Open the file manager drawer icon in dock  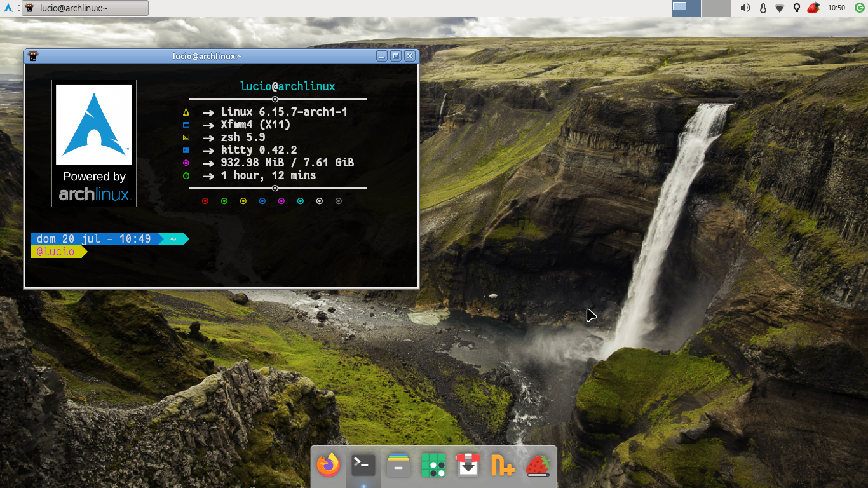(398, 465)
